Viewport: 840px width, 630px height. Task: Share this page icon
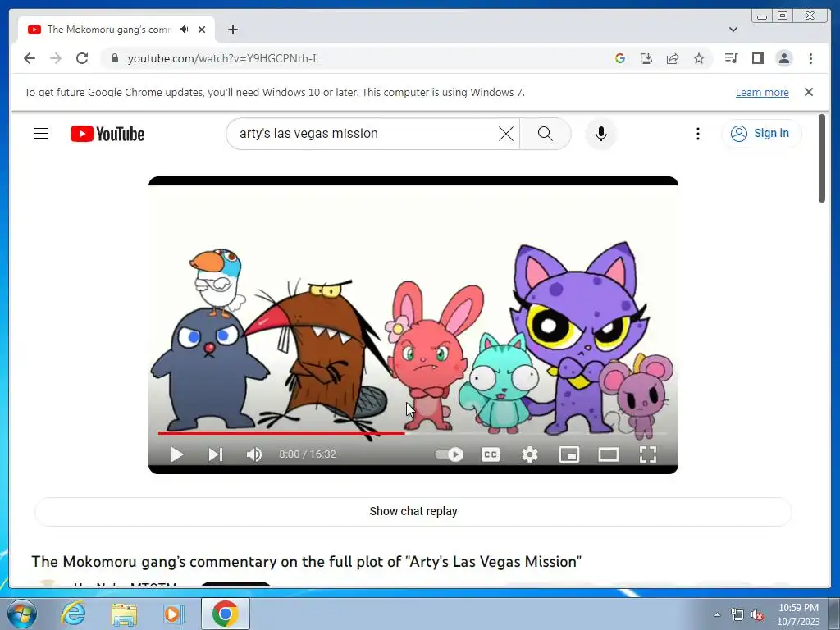(x=673, y=58)
